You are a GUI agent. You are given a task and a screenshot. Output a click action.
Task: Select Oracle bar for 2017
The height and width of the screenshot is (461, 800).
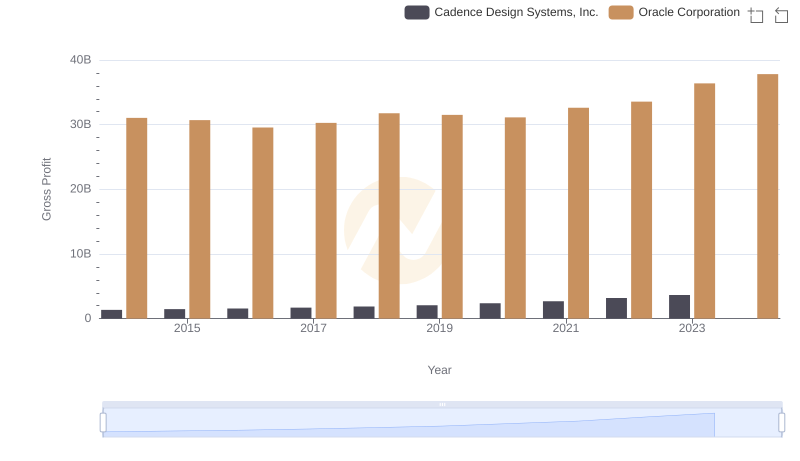[326, 221]
